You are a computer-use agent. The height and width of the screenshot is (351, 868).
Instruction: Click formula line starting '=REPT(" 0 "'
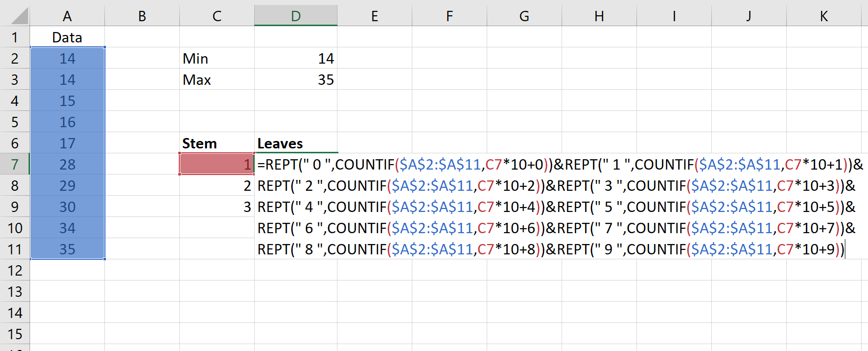pos(560,164)
